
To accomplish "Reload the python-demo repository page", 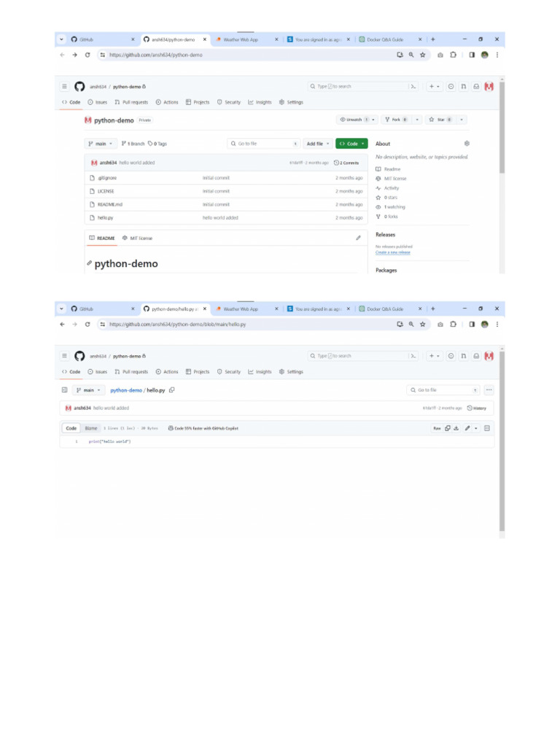I will pos(87,55).
